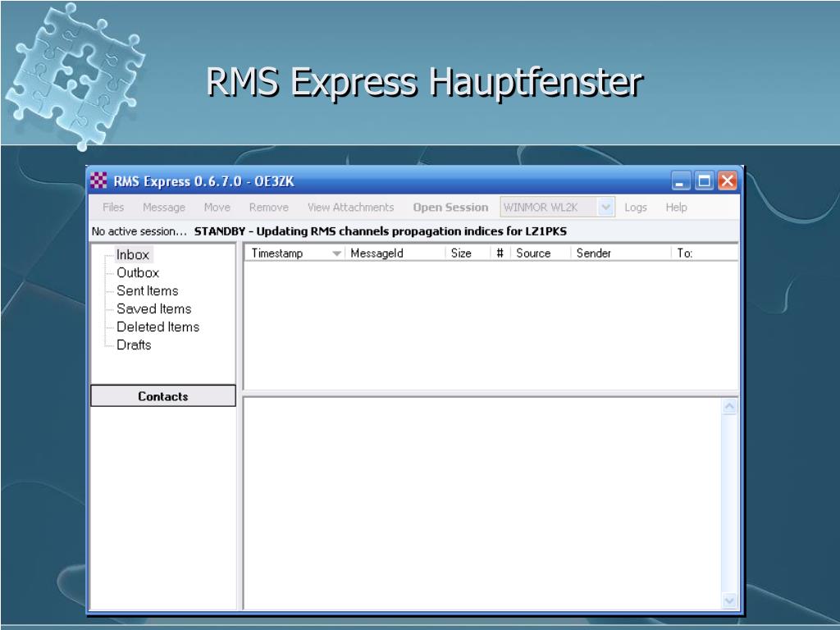Click the RMS Express title bar app icon
This screenshot has height=630, width=840.
pyautogui.click(x=98, y=180)
